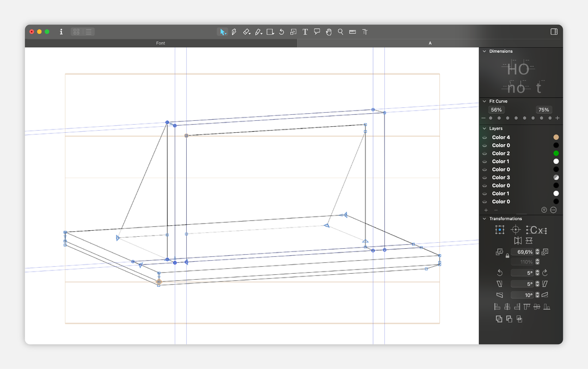Flip the selection vertically
The width and height of the screenshot is (588, 369).
(529, 241)
